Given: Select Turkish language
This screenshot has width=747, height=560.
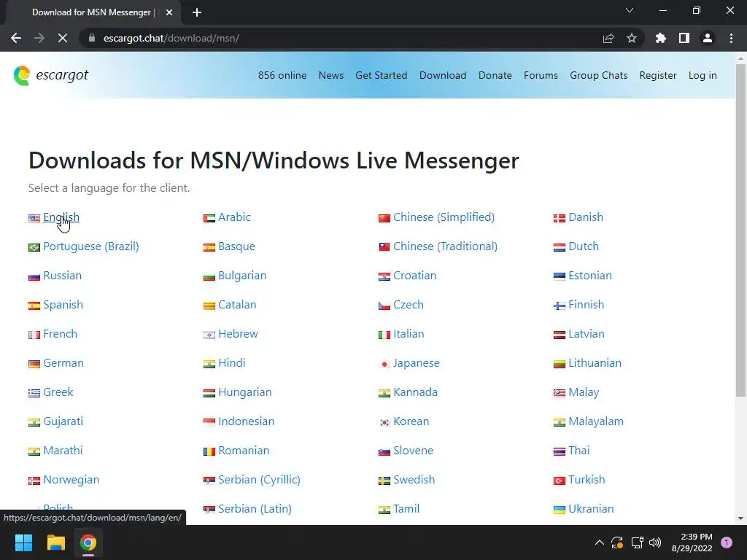Looking at the screenshot, I should click(587, 479).
